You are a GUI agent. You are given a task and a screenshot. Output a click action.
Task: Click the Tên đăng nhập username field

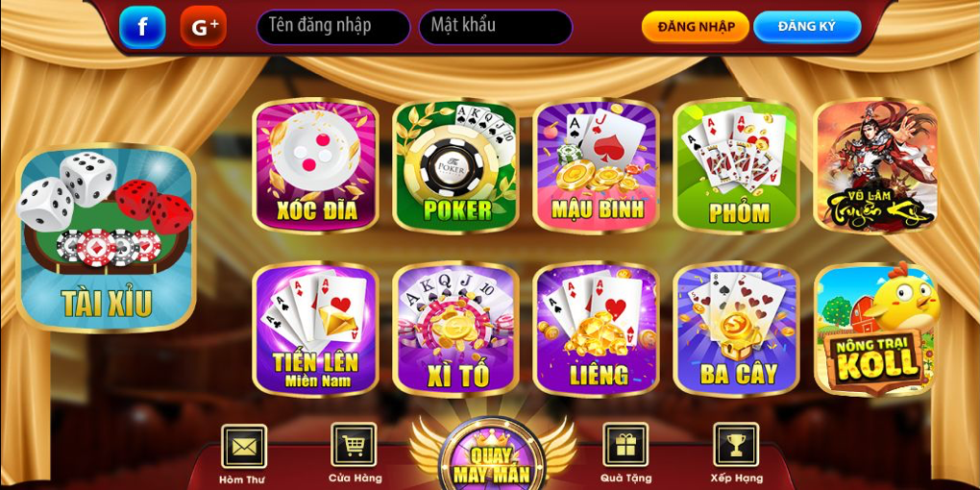pos(333,27)
